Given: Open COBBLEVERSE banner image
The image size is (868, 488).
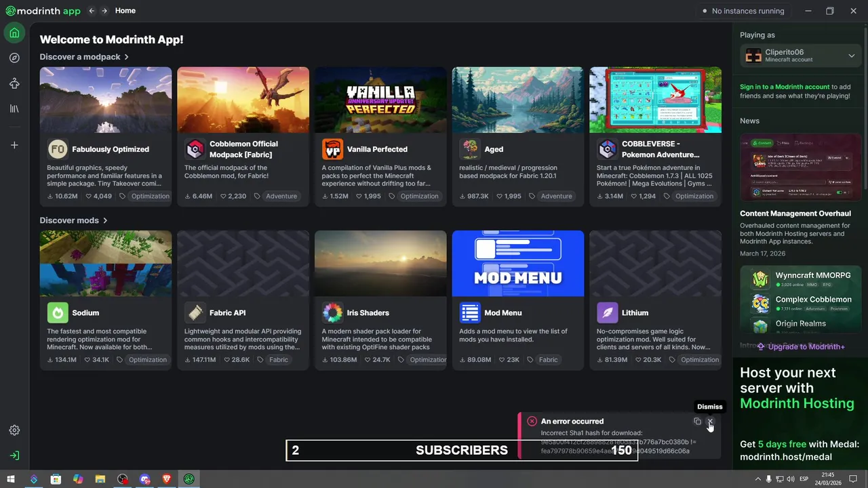Looking at the screenshot, I should tap(655, 100).
